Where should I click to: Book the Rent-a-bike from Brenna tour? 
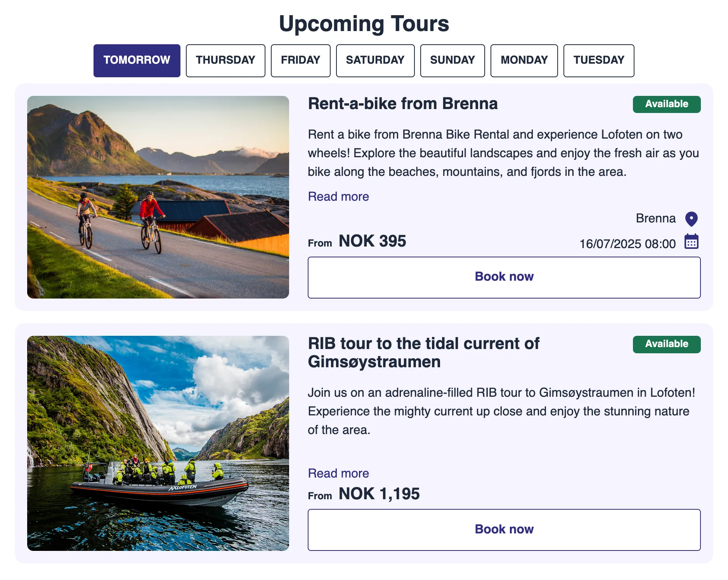[504, 277]
